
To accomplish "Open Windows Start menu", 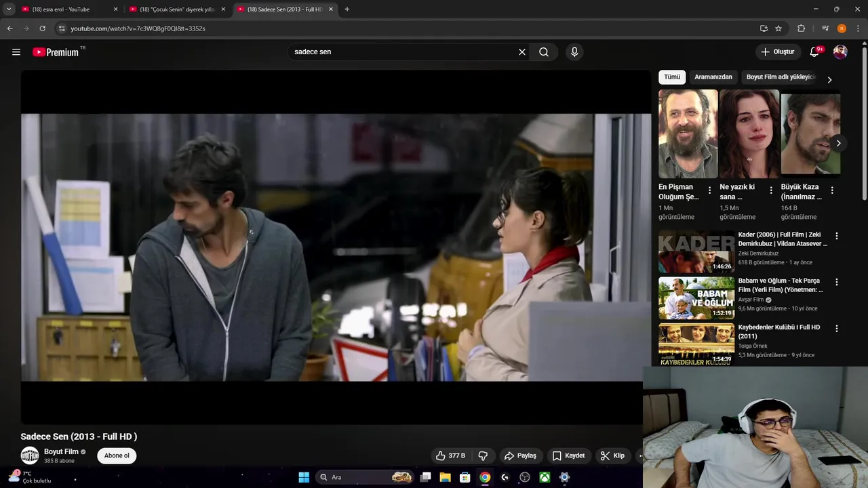I will (x=304, y=477).
